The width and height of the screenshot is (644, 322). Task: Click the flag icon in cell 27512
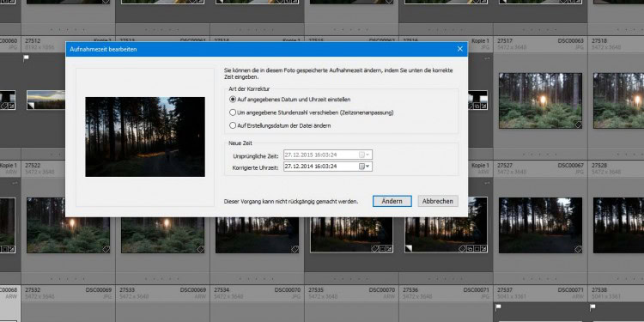pyautogui.click(x=26, y=58)
